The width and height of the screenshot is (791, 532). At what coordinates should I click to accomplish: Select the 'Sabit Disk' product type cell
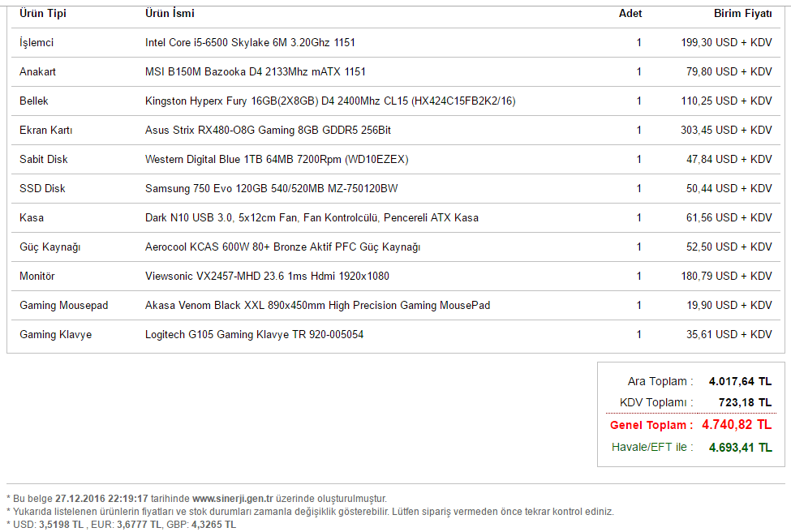pos(43,160)
